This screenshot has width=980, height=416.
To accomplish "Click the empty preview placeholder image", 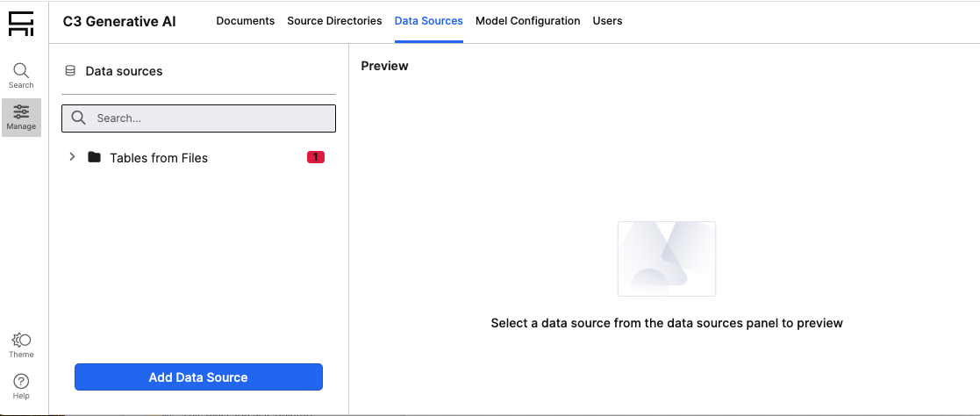I will click(x=666, y=258).
